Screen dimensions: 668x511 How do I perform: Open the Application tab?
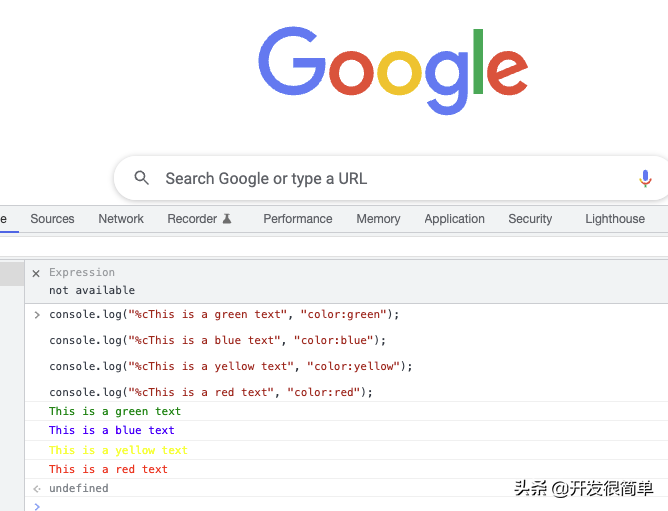tap(455, 219)
